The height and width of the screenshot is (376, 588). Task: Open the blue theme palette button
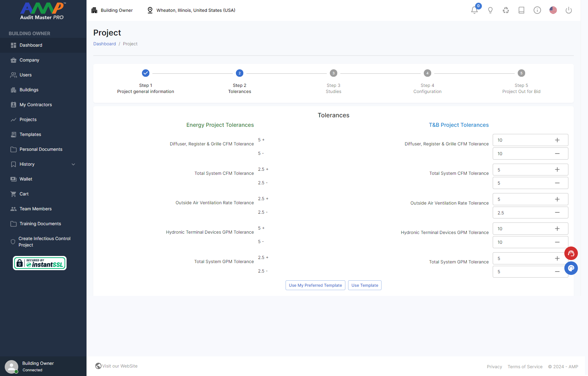click(x=571, y=268)
